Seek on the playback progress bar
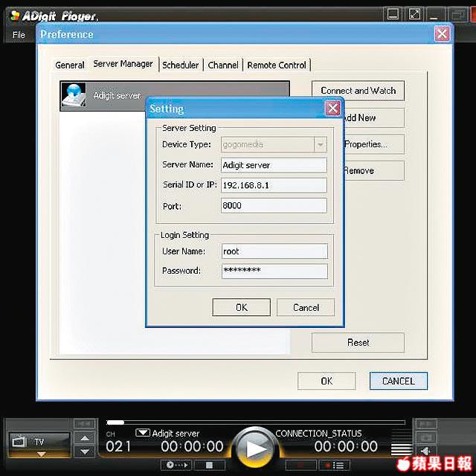 click(256, 422)
